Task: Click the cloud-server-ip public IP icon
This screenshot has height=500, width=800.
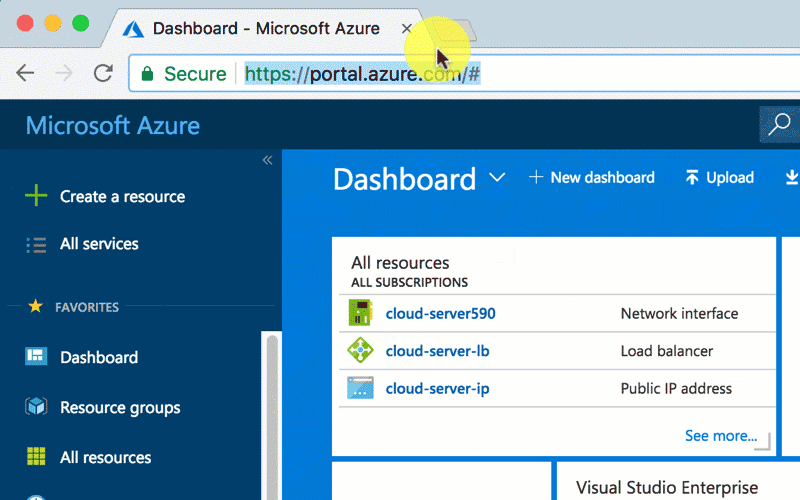Action: coord(360,388)
